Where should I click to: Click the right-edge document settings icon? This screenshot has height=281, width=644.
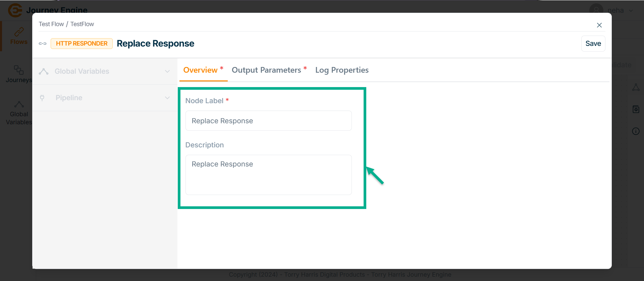[x=636, y=109]
